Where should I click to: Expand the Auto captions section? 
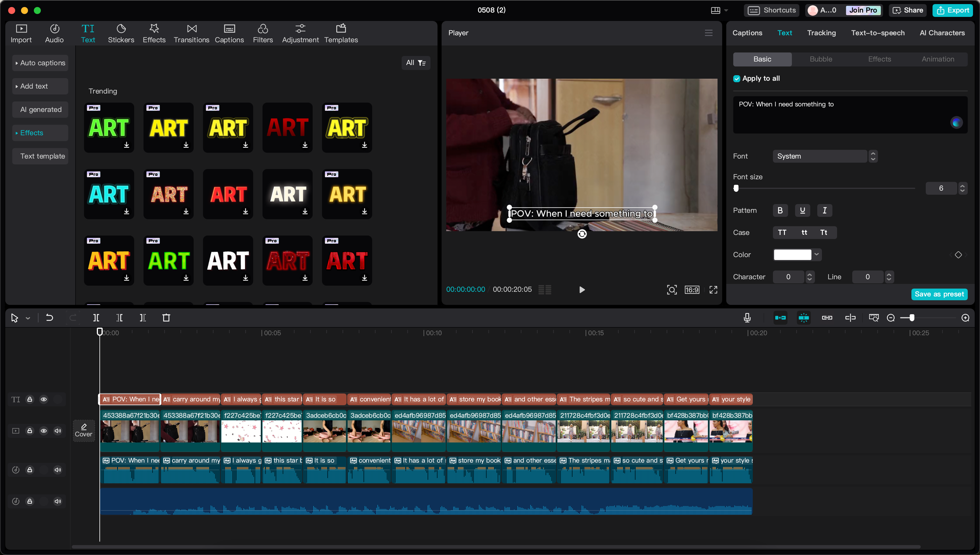point(40,63)
